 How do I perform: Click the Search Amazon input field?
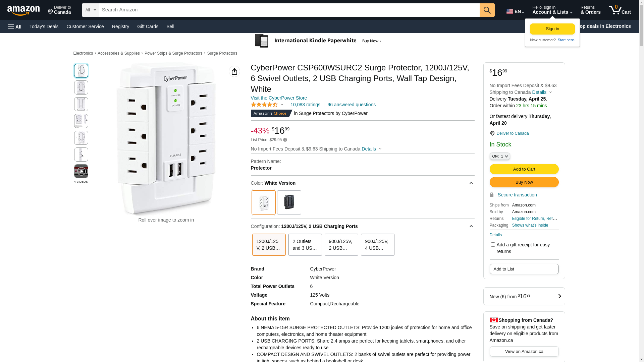point(289,10)
